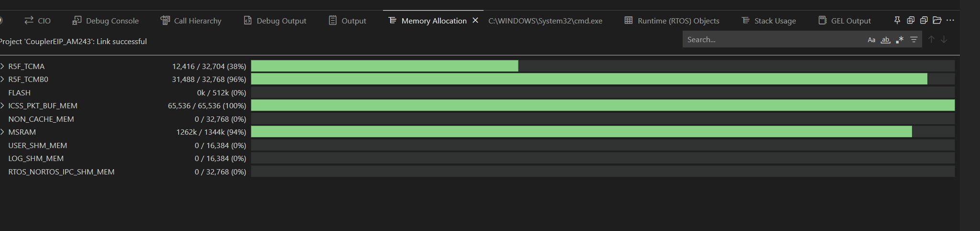This screenshot has width=980, height=231.
Task: Expand the ICSS_PKT_BUF_MEM region
Action: click(2, 105)
